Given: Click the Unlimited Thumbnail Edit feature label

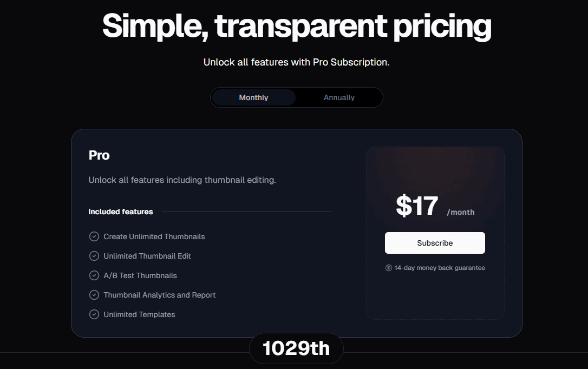Looking at the screenshot, I should pos(147,256).
